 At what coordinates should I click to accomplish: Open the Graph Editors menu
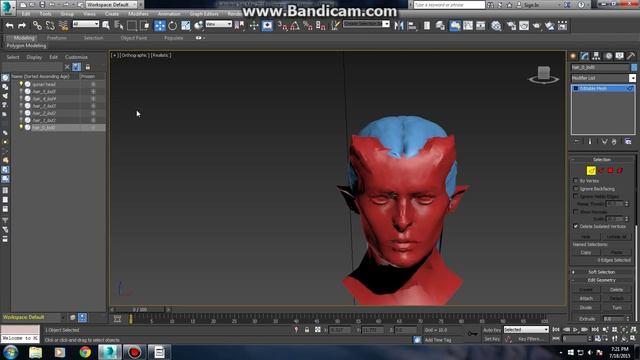tap(204, 14)
